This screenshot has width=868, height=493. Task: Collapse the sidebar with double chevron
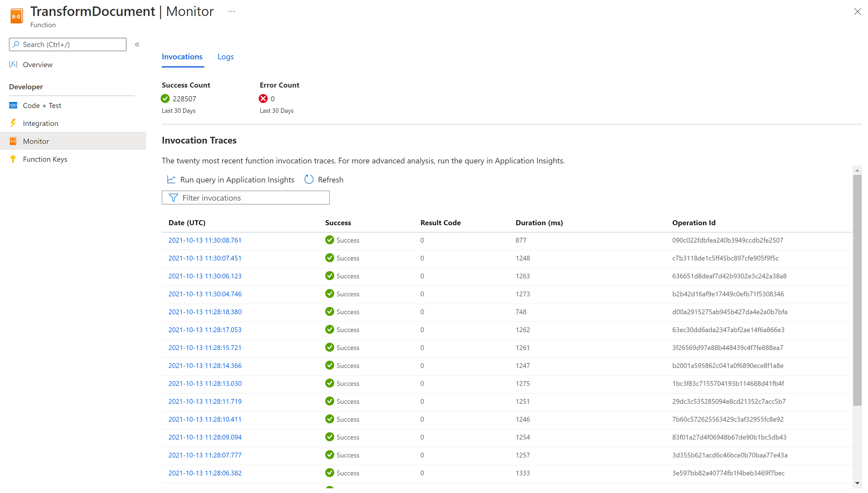pyautogui.click(x=137, y=44)
